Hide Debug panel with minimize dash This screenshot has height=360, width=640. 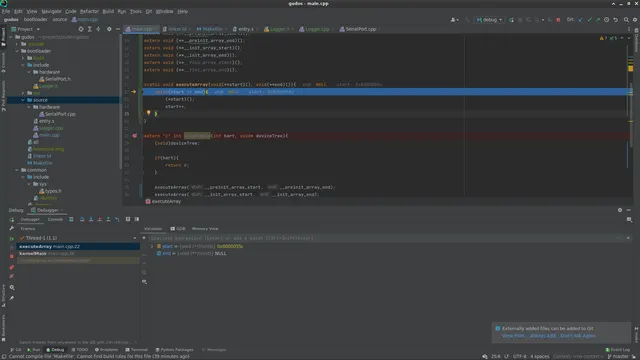coord(629,210)
